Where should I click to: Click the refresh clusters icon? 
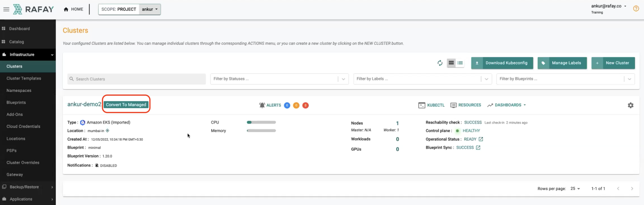440,63
